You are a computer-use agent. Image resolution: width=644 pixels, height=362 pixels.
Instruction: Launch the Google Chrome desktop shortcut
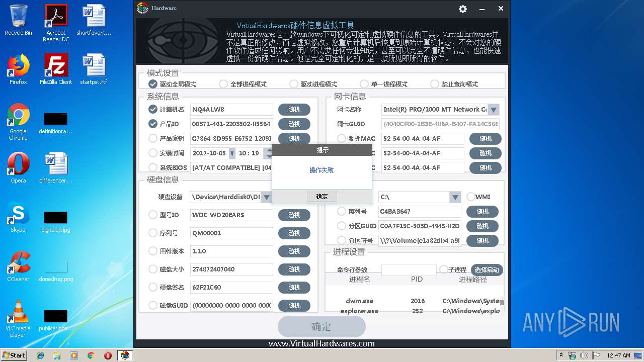pos(18,122)
